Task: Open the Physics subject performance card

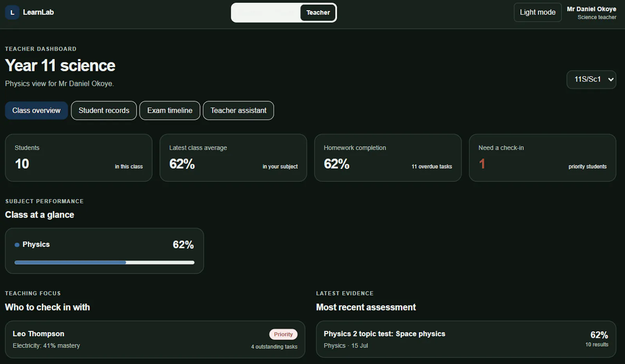Action: click(104, 251)
